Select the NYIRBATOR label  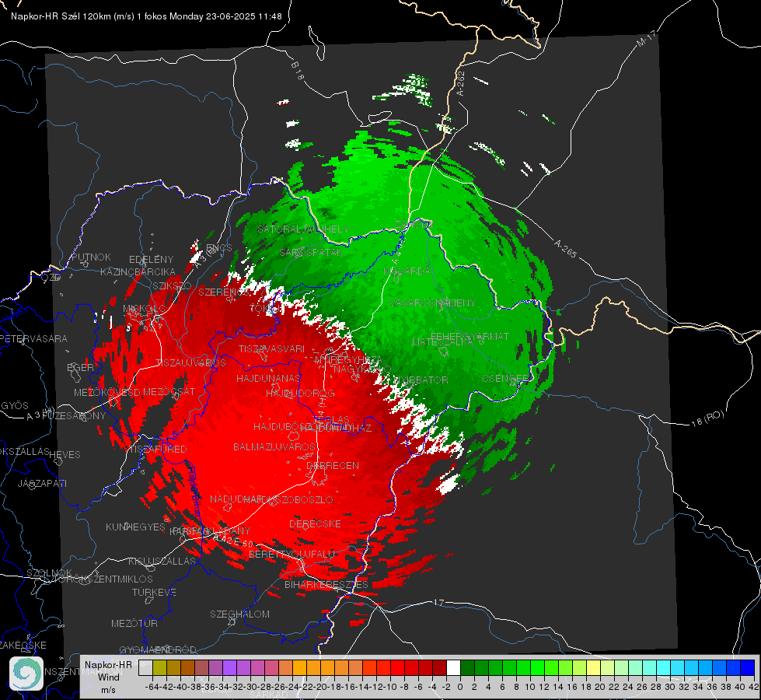coord(421,380)
